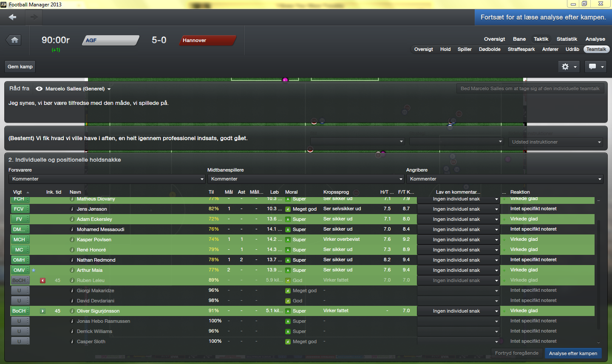Open the Angribere Kommenter dropdown
The height and width of the screenshot is (364, 612).
[x=504, y=179]
